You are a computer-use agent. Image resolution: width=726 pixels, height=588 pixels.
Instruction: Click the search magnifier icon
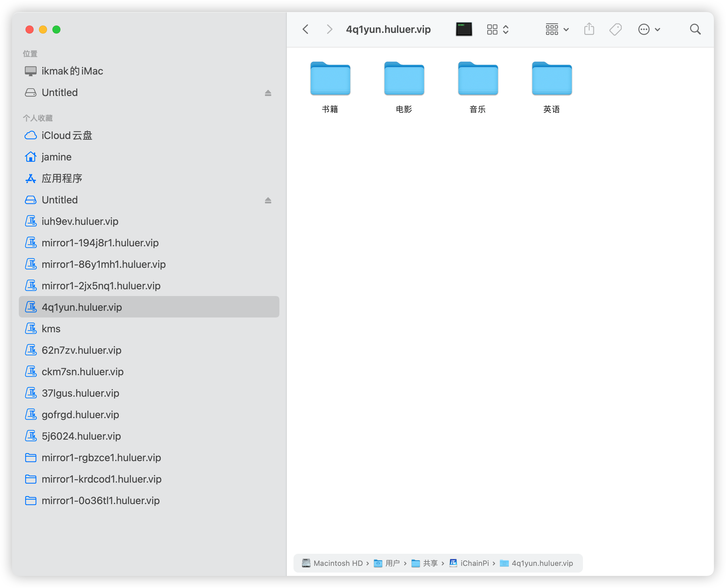click(695, 30)
